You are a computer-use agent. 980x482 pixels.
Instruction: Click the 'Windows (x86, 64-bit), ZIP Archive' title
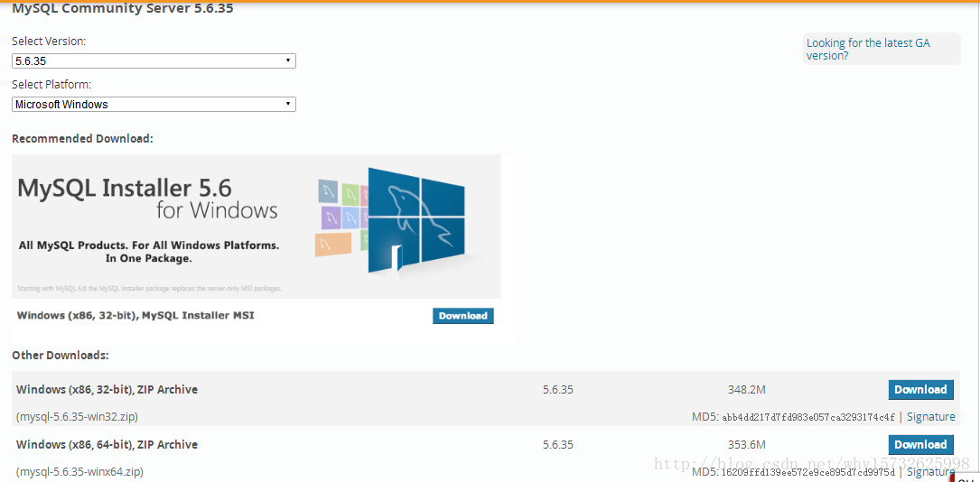coord(107,444)
